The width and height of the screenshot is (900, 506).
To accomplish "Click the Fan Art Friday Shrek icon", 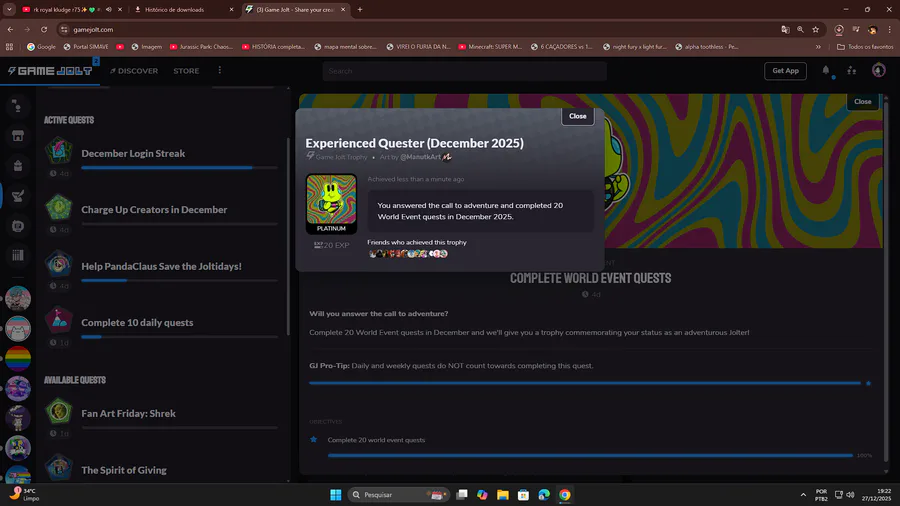I will tap(59, 411).
